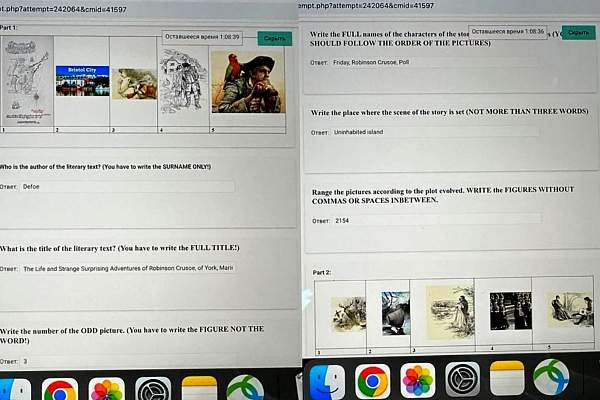Select the characters' full names answer field
The image size is (600, 400).
(430, 62)
